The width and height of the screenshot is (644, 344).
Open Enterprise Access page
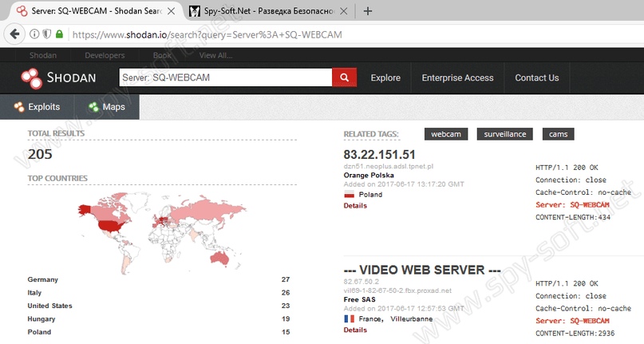point(457,77)
